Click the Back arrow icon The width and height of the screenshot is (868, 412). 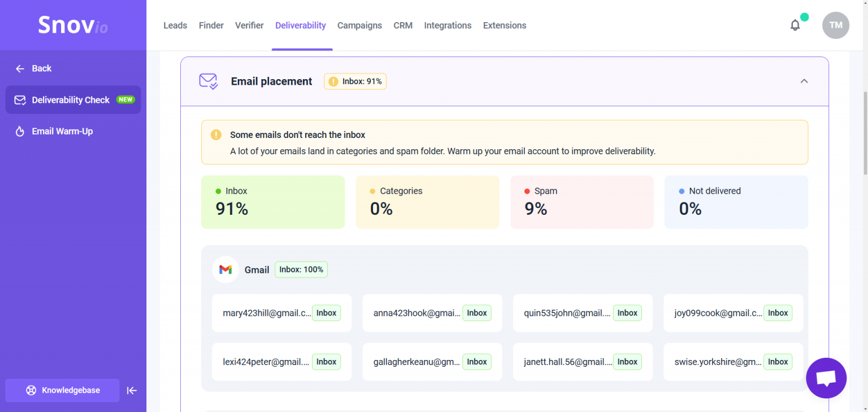tap(20, 68)
